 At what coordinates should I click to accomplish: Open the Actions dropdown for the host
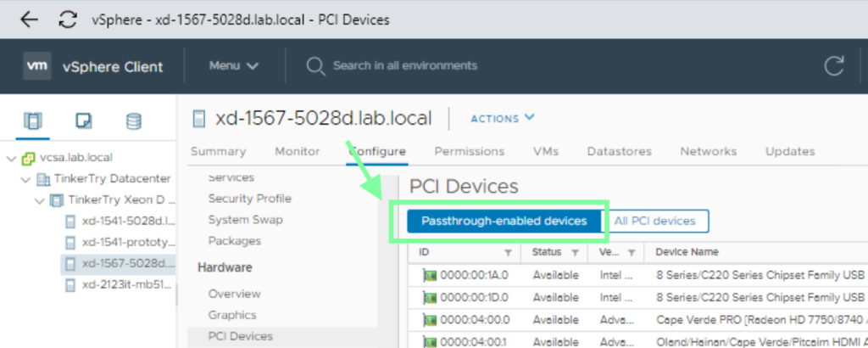[x=503, y=118]
